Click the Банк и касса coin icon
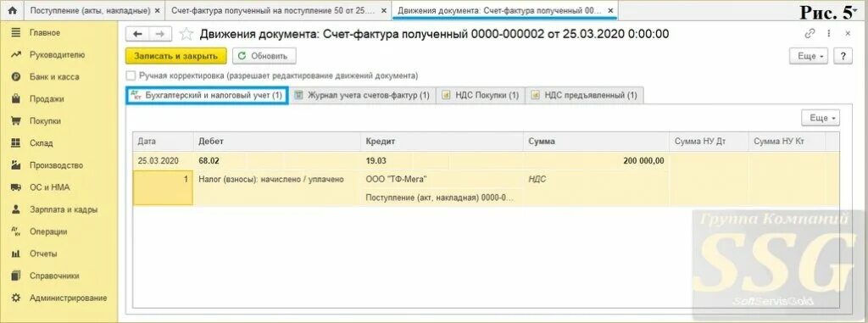This screenshot has height=323, width=868. point(16,77)
